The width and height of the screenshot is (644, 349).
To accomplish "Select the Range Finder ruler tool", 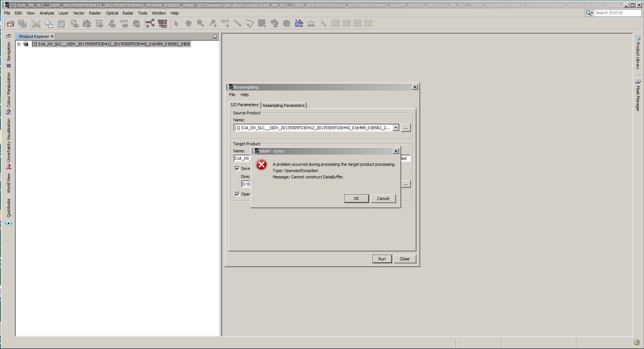I will point(311,23).
